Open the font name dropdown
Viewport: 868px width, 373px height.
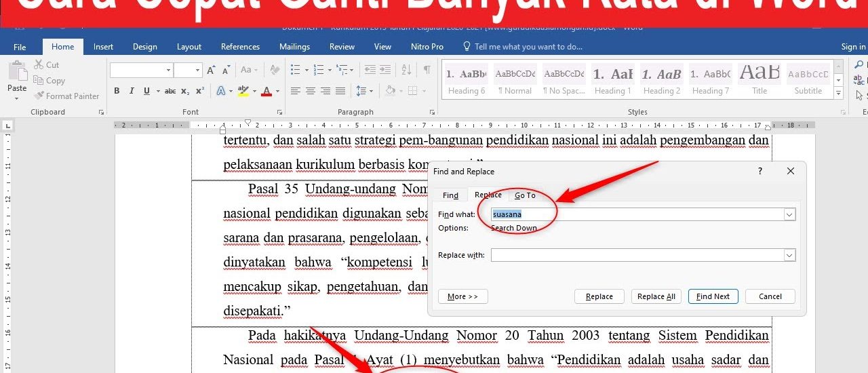coord(168,70)
